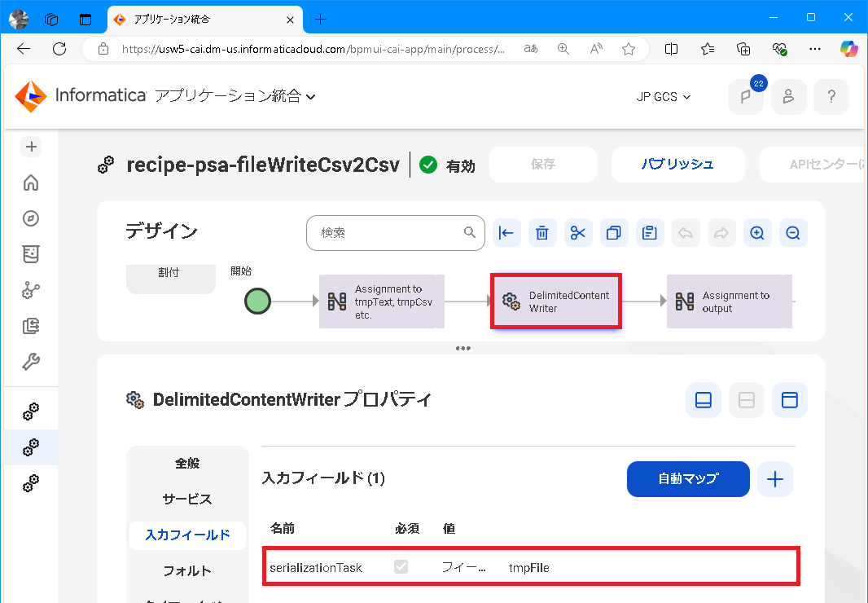Click the three-dot panel splitter handle

(x=462, y=348)
